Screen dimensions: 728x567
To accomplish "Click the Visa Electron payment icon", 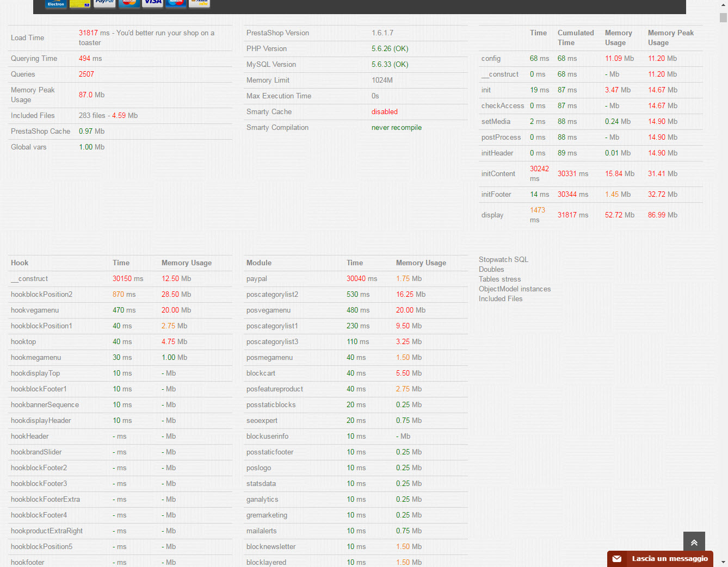I will coord(55,4).
